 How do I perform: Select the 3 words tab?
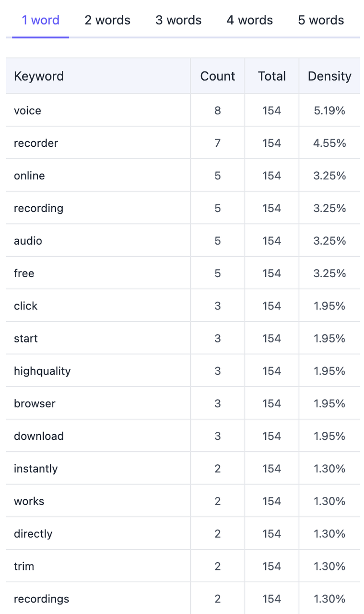coord(178,20)
